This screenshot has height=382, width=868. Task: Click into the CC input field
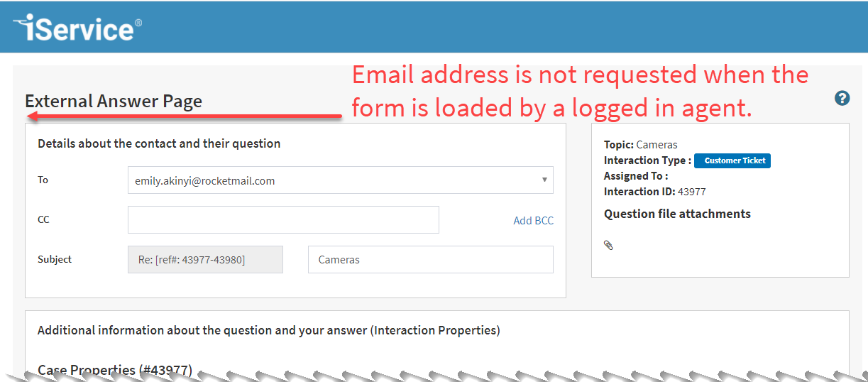coord(283,219)
